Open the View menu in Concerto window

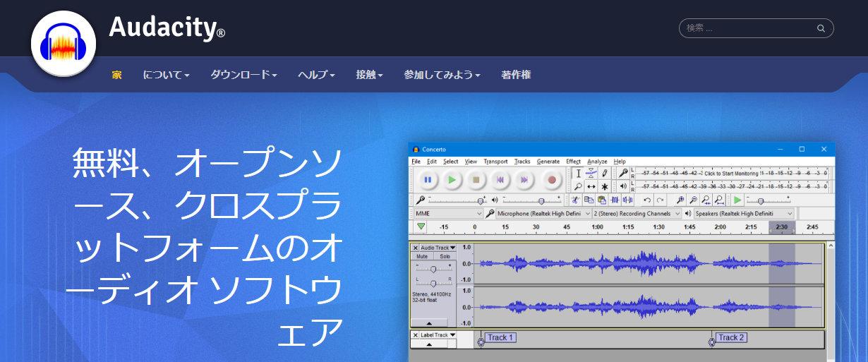point(471,162)
